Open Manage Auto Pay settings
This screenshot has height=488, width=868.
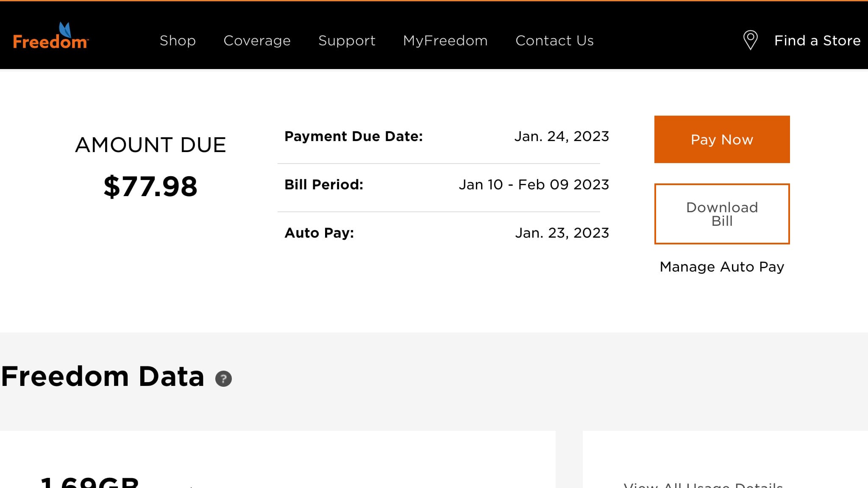(x=721, y=266)
